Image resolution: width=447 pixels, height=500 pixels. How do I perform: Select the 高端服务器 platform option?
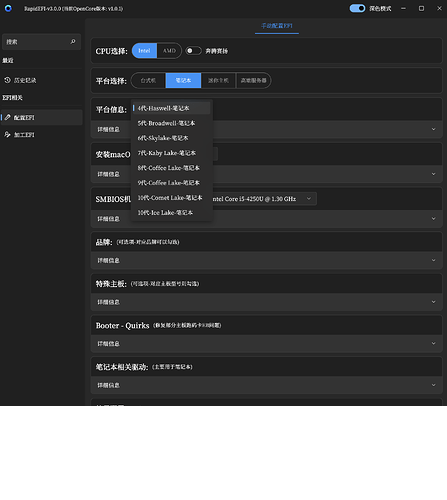254,80
